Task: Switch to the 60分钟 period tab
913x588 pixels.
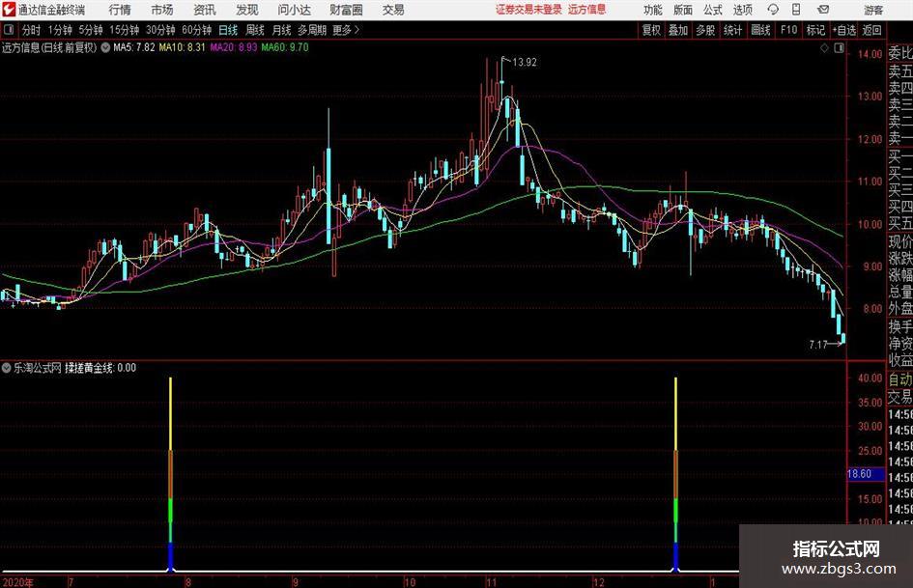Action: tap(196, 30)
